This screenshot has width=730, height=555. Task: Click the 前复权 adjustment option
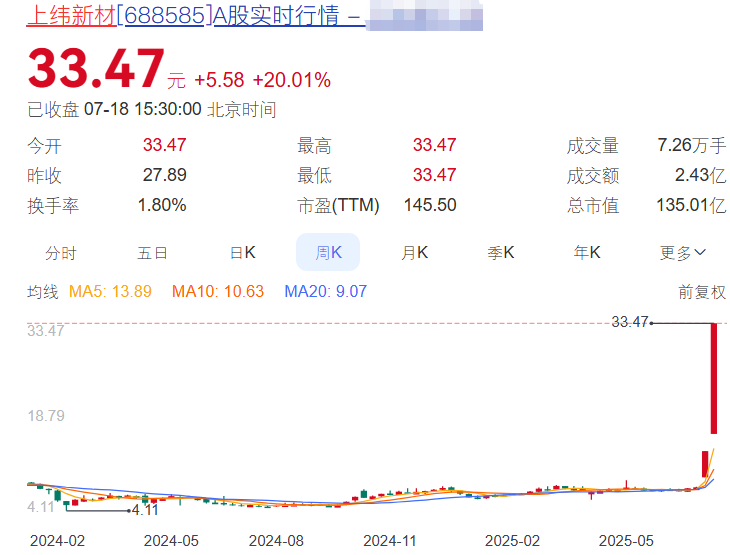(701, 292)
